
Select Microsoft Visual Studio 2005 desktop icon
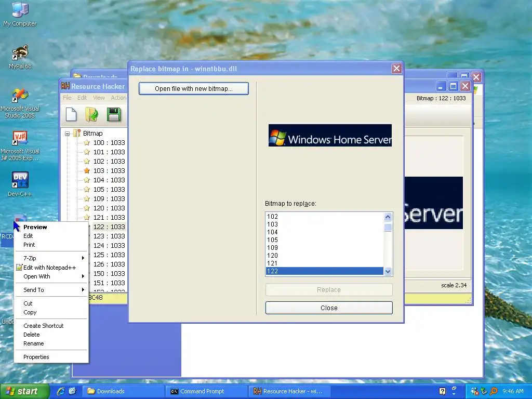[x=20, y=103]
